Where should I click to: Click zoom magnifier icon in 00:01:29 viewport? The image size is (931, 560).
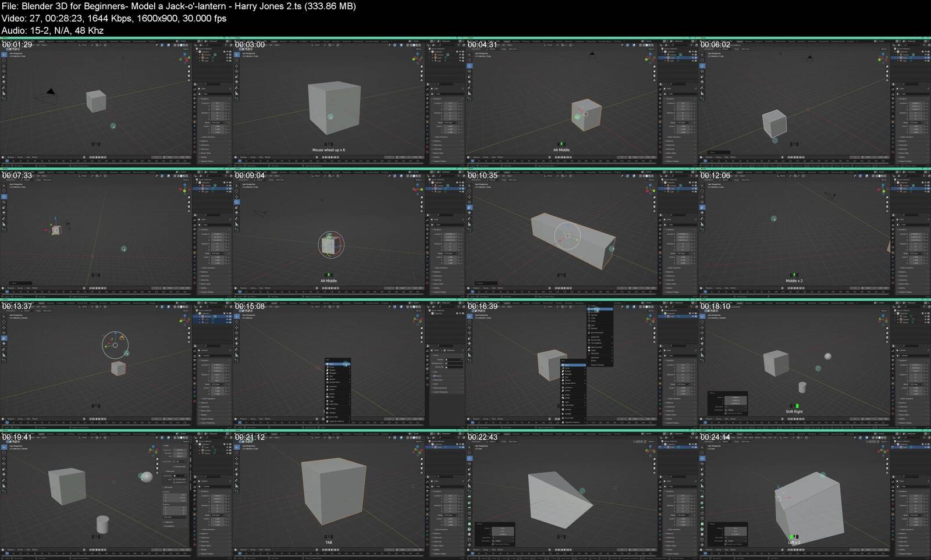click(189, 66)
